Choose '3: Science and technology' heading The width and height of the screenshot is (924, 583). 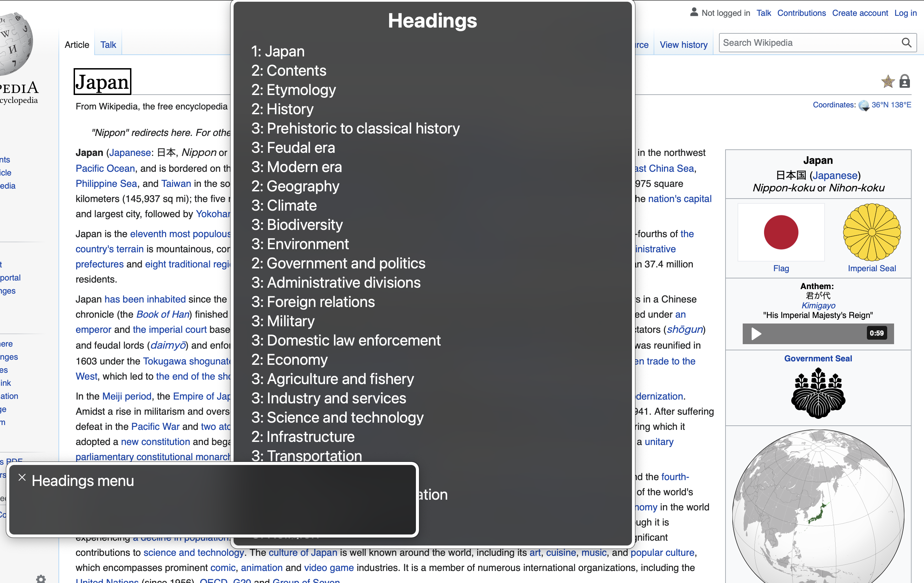337,417
